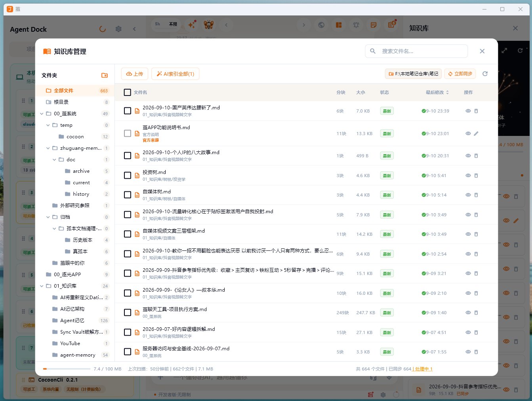The image size is (532, 401).
Task: Select 全部文件 in the folder tree
Action: tap(75, 91)
